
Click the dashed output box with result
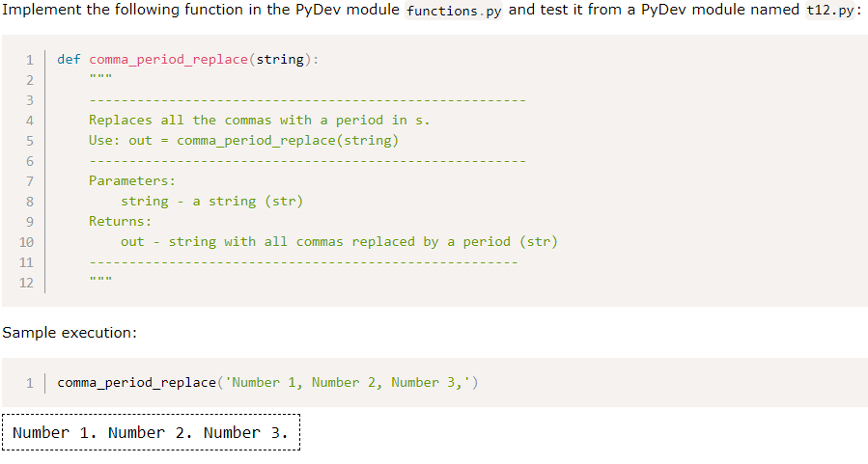tap(151, 432)
